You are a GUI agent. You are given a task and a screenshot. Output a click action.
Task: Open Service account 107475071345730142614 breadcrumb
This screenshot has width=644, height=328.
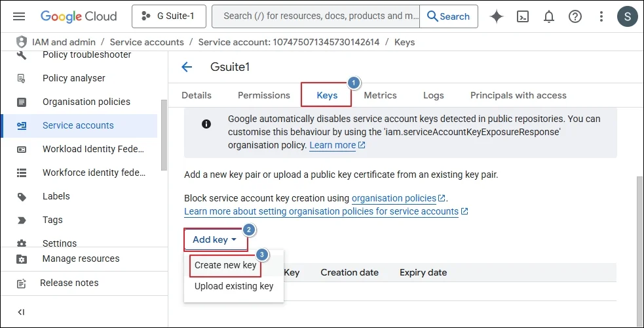coord(289,42)
